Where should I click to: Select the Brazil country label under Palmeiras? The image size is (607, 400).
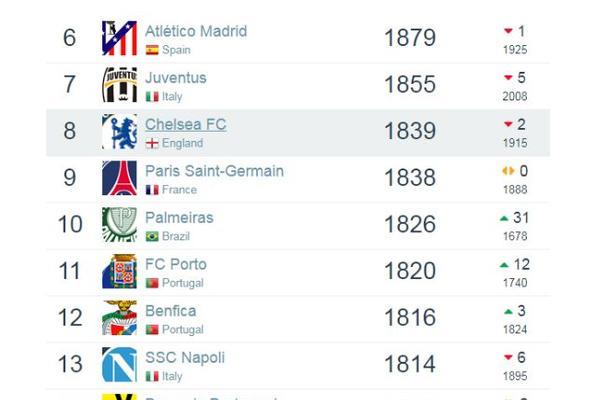(x=176, y=236)
